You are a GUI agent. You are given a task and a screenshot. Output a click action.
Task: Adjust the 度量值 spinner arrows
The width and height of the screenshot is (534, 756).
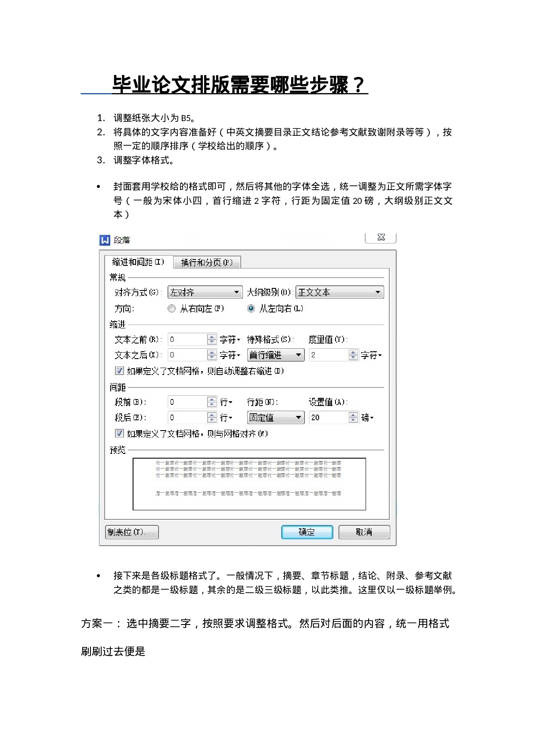(353, 355)
